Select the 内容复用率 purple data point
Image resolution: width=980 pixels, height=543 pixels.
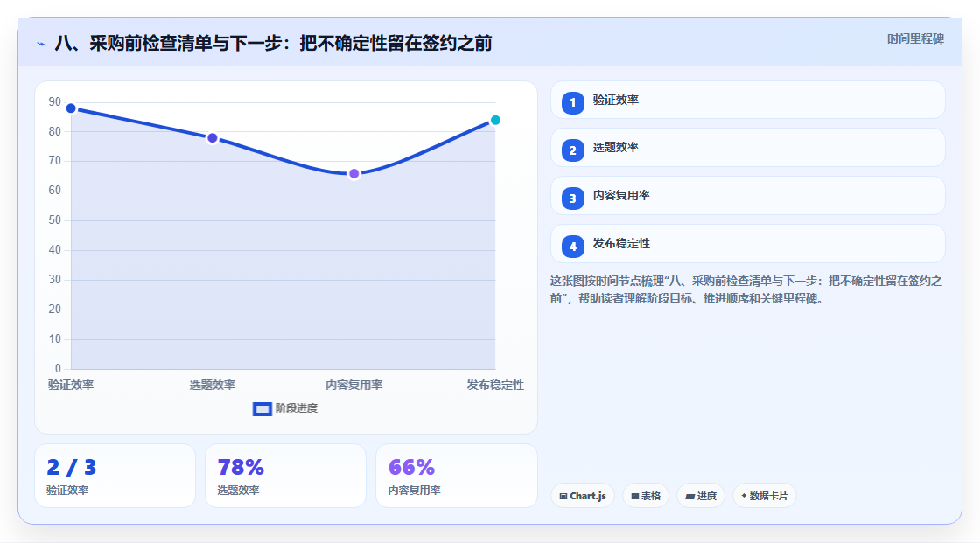353,174
